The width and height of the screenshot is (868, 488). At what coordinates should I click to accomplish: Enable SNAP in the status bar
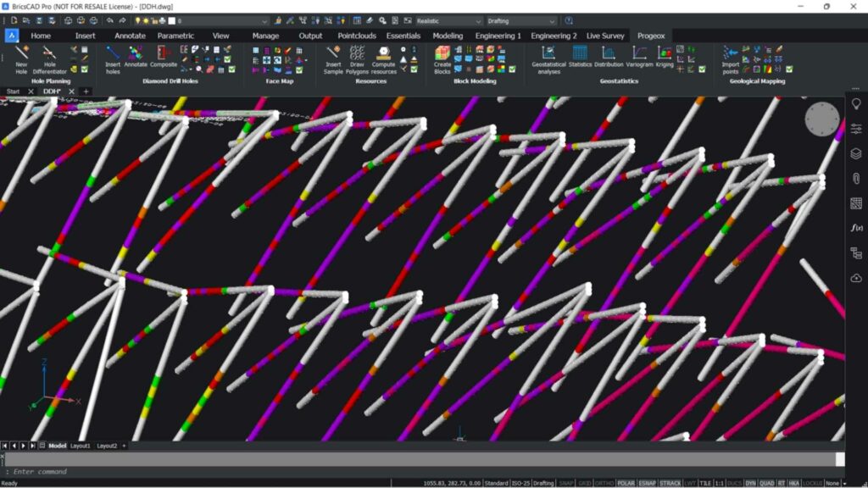coord(565,483)
